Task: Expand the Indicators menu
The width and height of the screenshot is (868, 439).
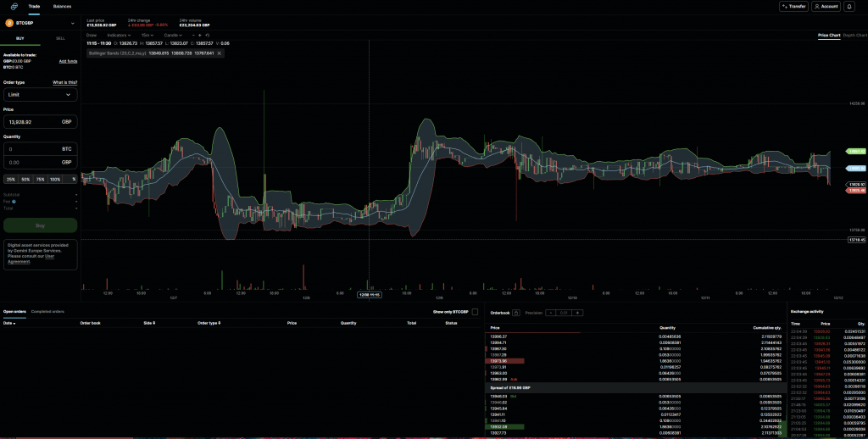Action: pos(123,36)
